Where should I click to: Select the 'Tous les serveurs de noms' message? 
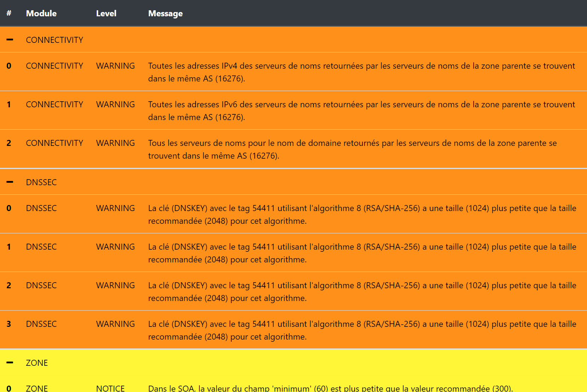352,149
